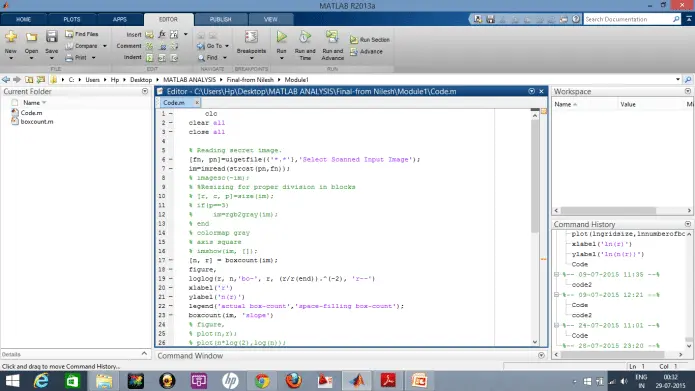The height and width of the screenshot is (391, 695).
Task: Click the Go To icon
Action: pyautogui.click(x=201, y=46)
